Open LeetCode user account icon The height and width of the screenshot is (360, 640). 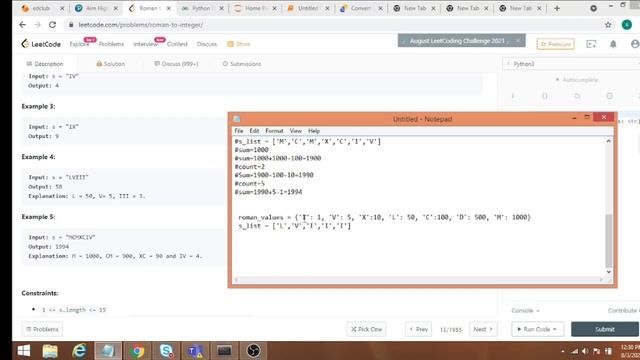pos(635,44)
